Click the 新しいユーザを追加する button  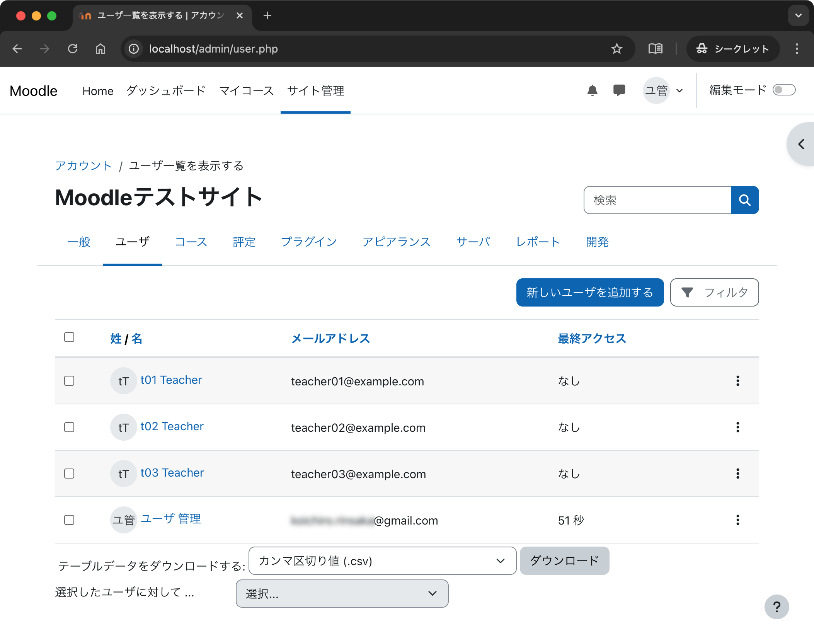pos(589,293)
